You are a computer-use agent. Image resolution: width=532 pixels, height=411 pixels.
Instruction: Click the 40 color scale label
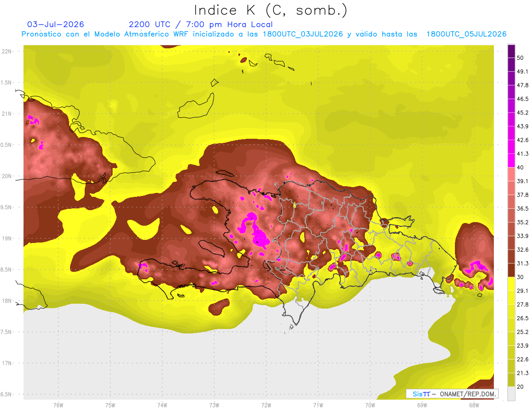pyautogui.click(x=520, y=168)
